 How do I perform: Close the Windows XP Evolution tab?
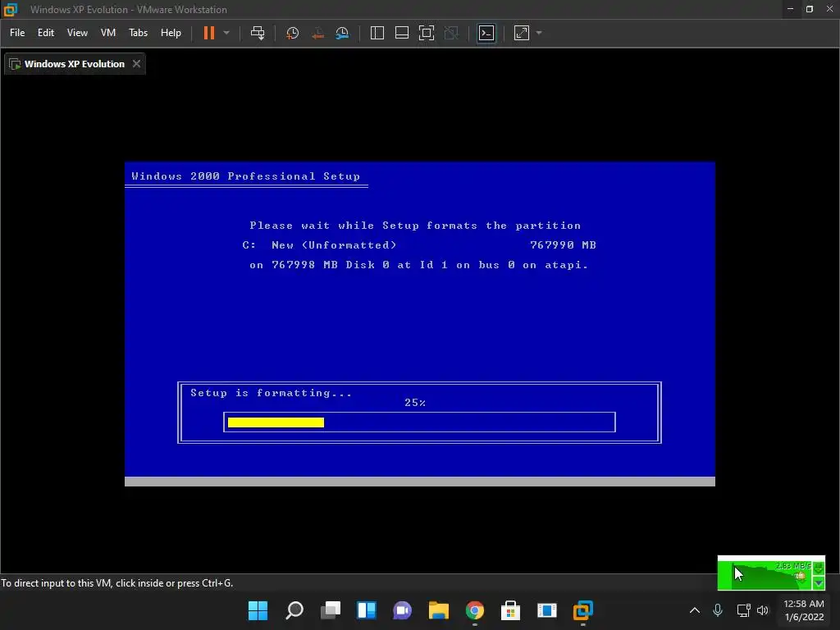pyautogui.click(x=137, y=64)
